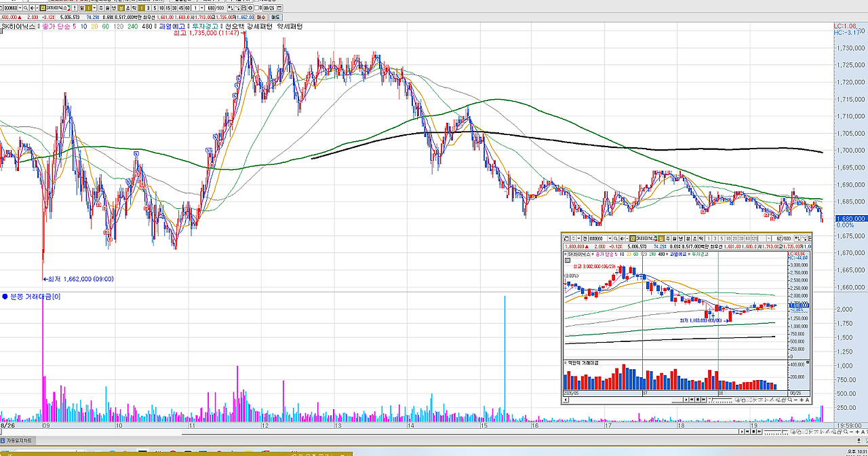Click the 과열예고 indicator label
The image size is (868, 456).
tap(173, 26)
